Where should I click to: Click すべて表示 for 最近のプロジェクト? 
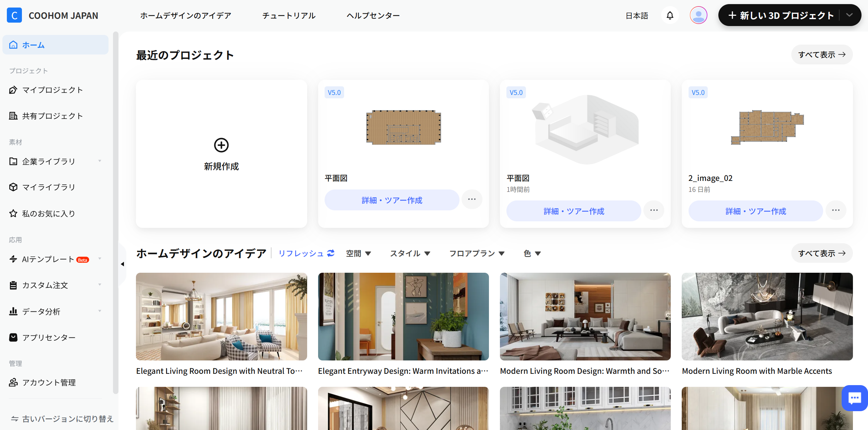pos(822,54)
